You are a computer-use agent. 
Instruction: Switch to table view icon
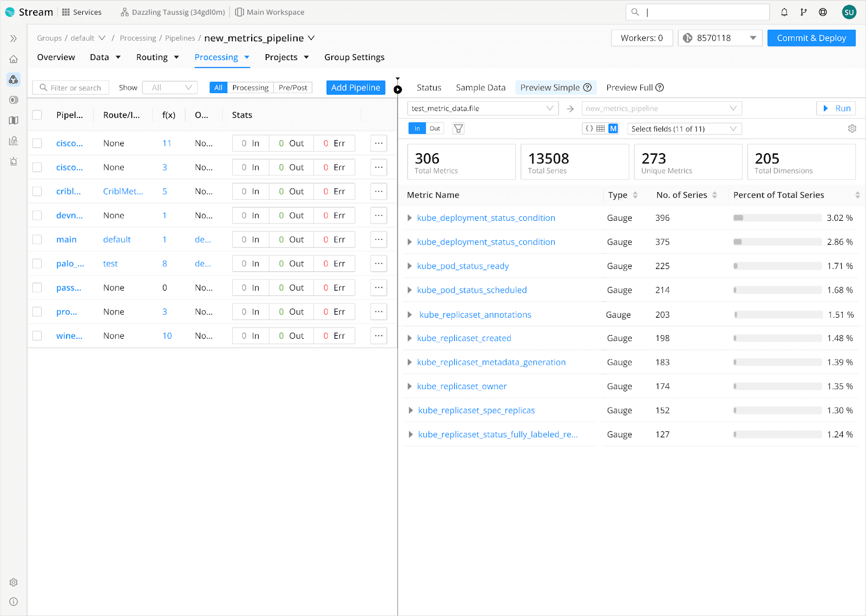(x=601, y=129)
